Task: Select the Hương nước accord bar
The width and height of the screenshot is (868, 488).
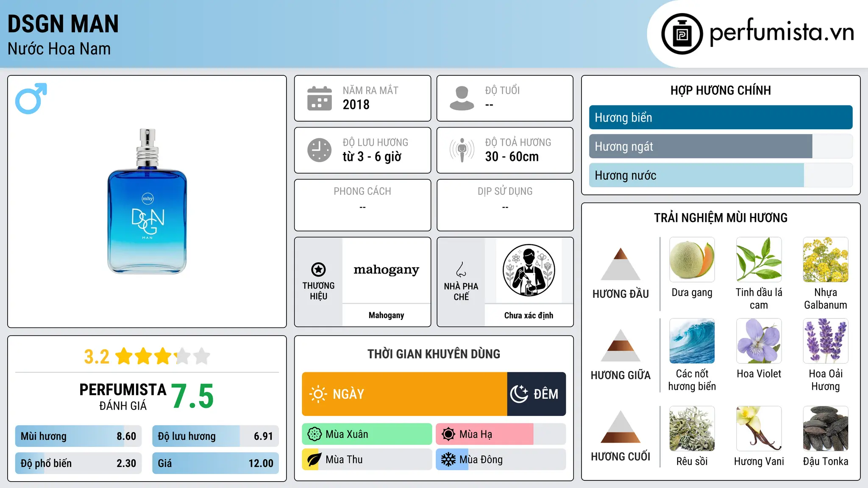Action: click(721, 175)
